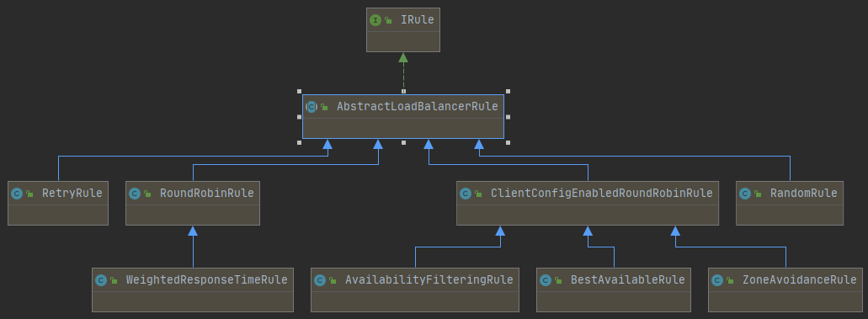Screen dimensions: 868x319
Task: Click the empty body compartment of IRule node
Action: click(403, 41)
